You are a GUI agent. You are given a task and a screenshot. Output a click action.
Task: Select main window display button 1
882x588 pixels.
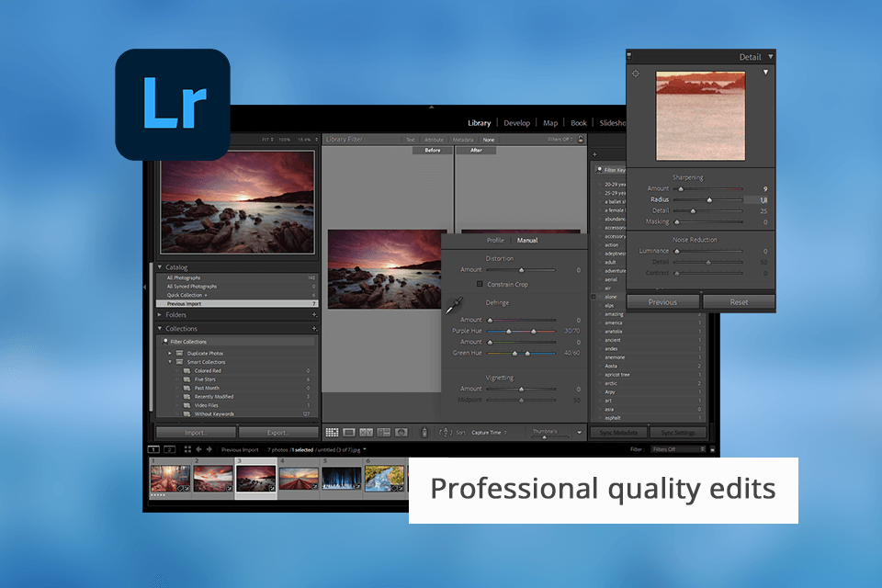153,449
